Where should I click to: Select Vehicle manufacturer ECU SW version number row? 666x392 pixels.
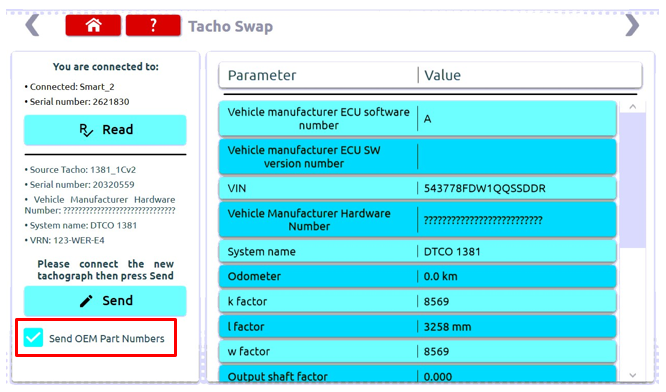[x=418, y=157]
